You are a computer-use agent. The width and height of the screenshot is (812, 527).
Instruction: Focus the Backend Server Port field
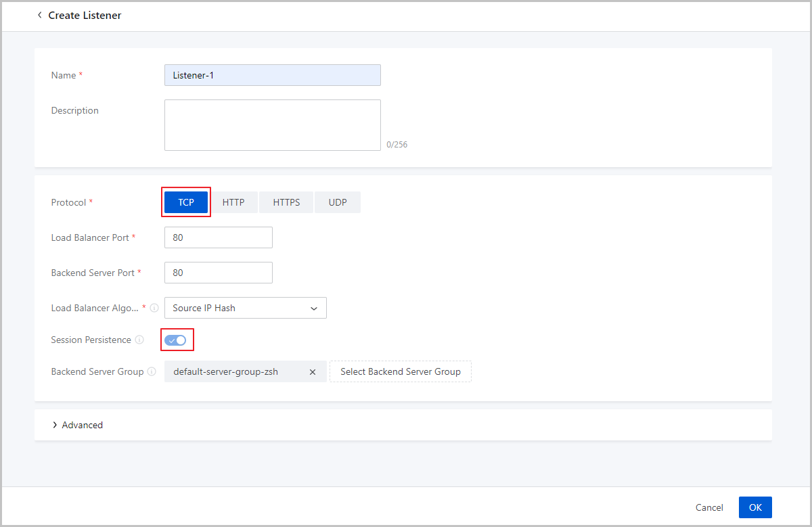218,273
